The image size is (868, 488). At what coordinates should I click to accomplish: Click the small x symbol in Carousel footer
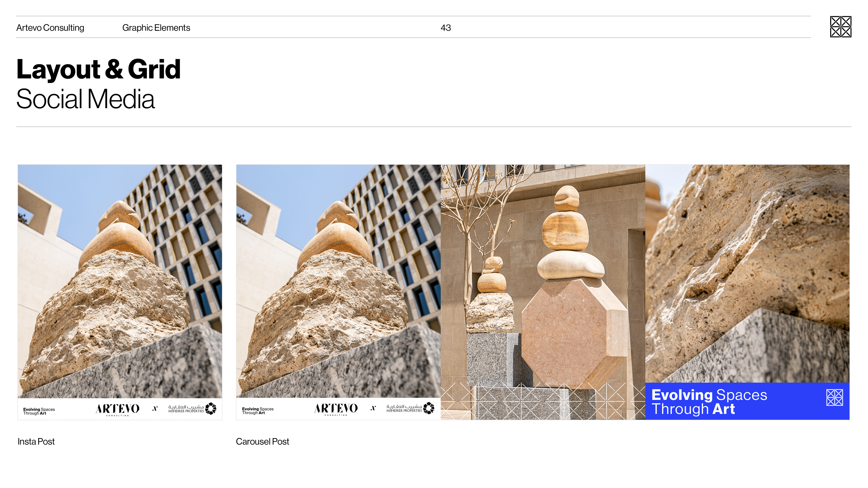click(373, 408)
